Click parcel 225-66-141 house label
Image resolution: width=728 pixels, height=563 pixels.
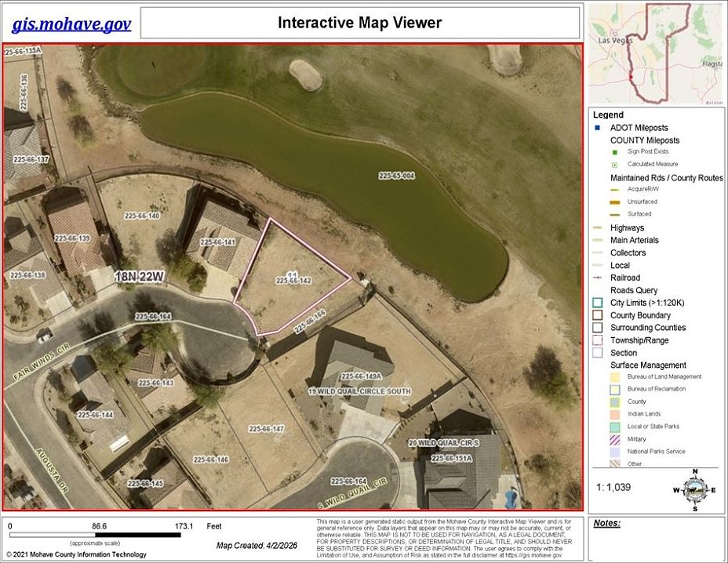[218, 242]
